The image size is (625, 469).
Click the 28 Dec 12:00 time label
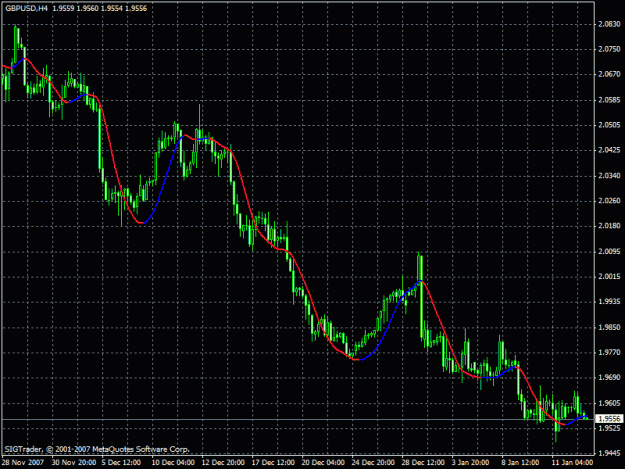click(423, 463)
